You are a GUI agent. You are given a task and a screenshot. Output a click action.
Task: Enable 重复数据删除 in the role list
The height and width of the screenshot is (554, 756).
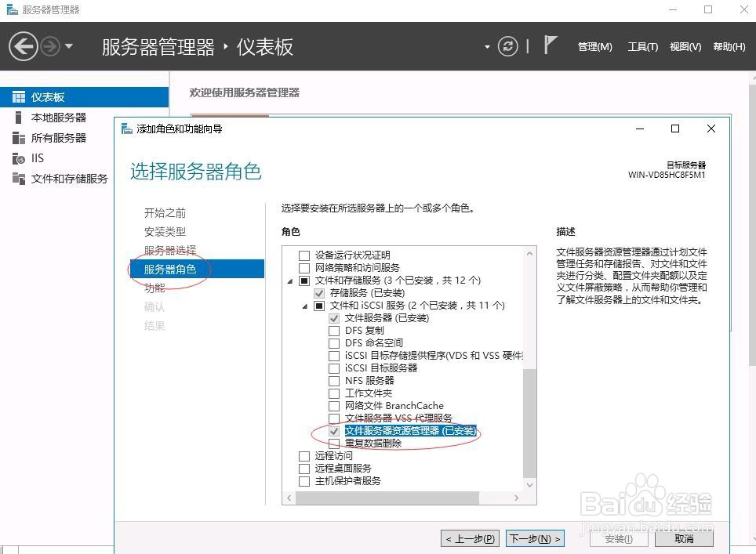(x=333, y=443)
